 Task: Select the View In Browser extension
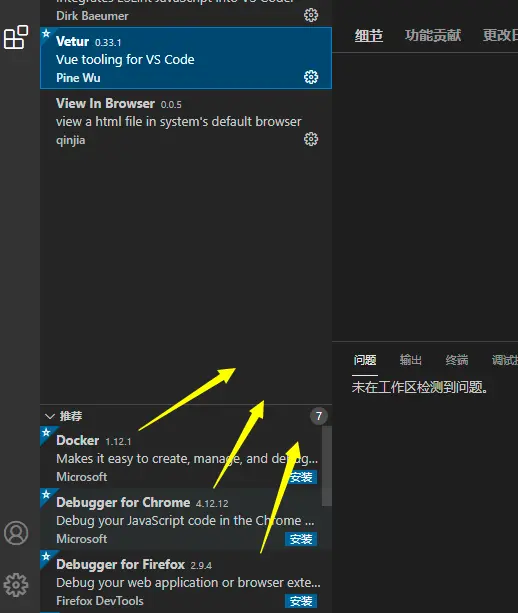coord(186,120)
